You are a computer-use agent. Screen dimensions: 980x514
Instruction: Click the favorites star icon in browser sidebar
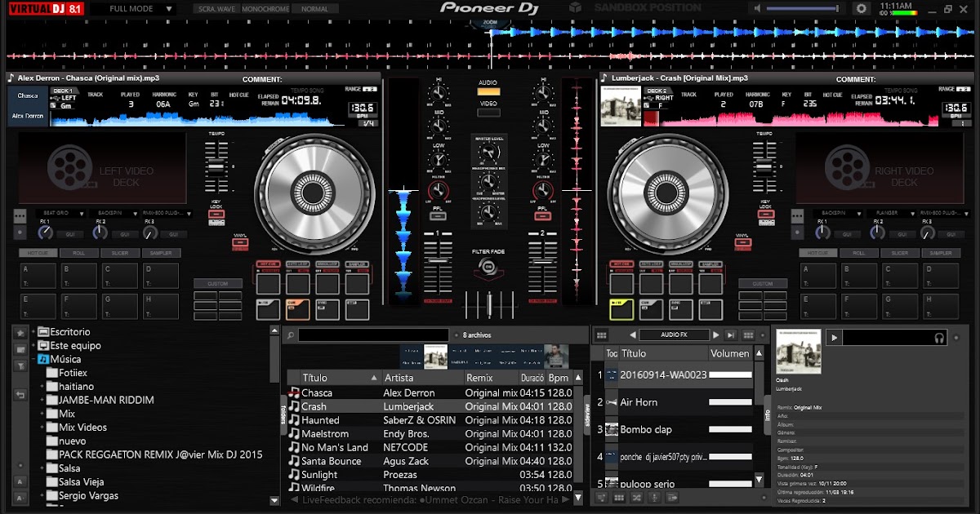(x=20, y=333)
